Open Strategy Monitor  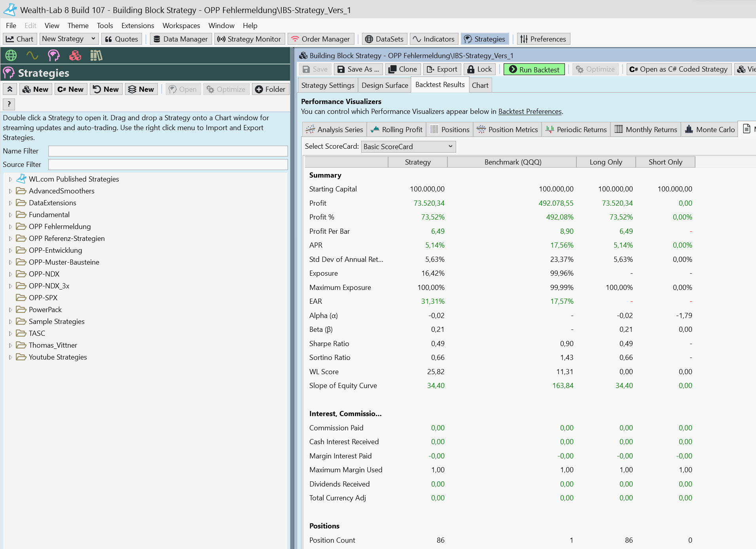(249, 39)
